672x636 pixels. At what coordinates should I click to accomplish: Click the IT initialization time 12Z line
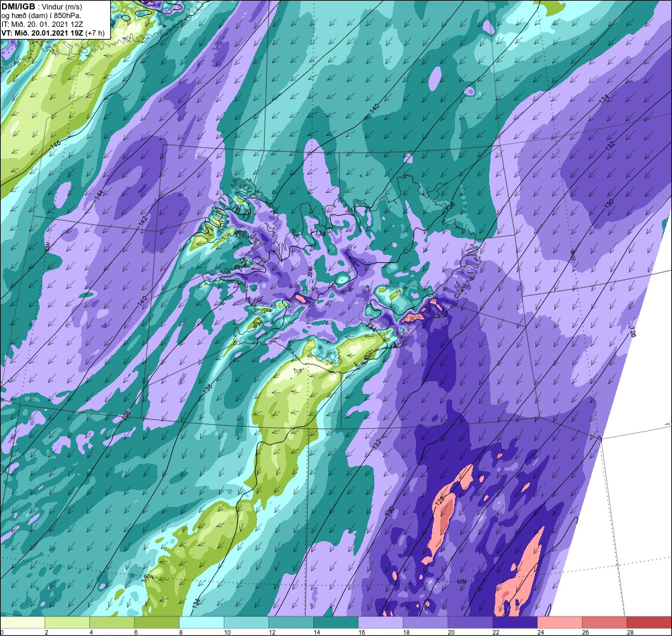point(42,24)
